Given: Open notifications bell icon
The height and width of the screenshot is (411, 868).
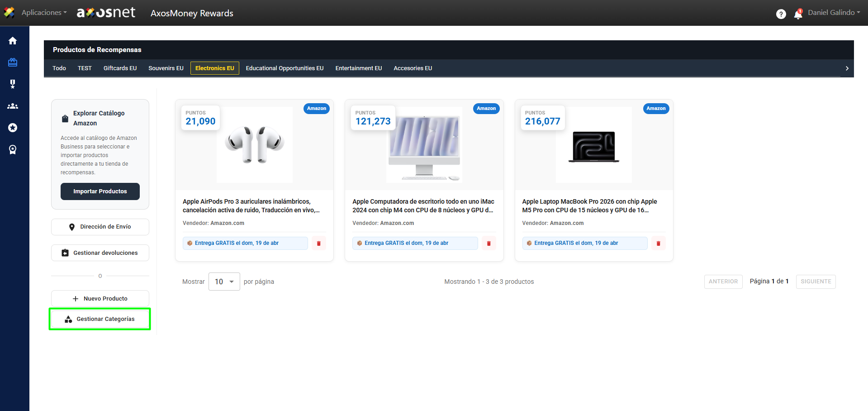Looking at the screenshot, I should (x=798, y=14).
